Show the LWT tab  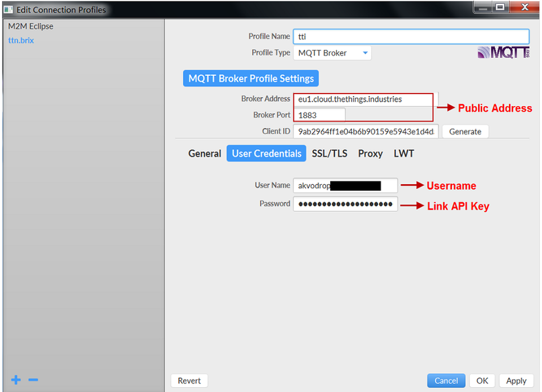[x=403, y=153]
